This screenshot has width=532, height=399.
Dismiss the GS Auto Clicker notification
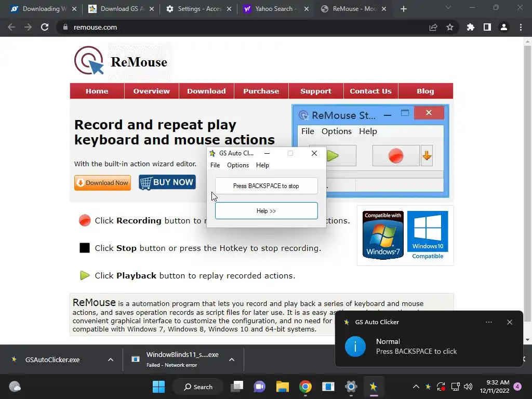click(510, 322)
